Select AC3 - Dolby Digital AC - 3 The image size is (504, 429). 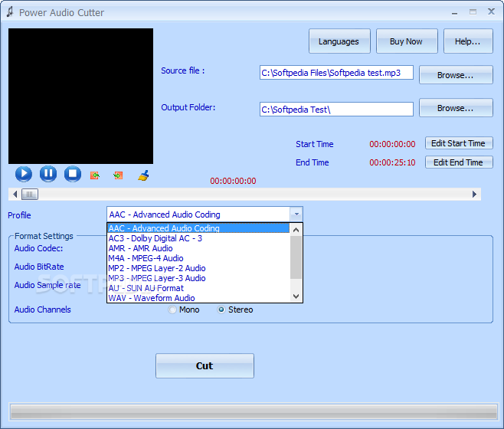(x=198, y=238)
